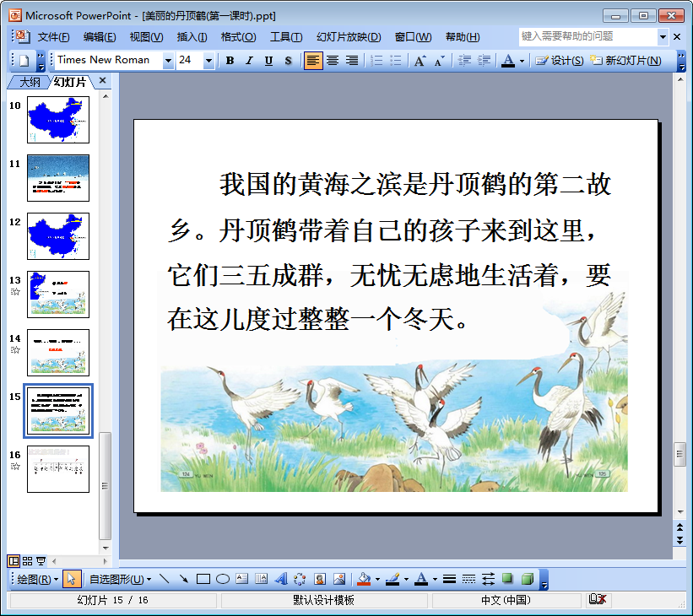This screenshot has width=693, height=616.
Task: Add a slide with 新幻灯片(N)
Action: pos(625,61)
